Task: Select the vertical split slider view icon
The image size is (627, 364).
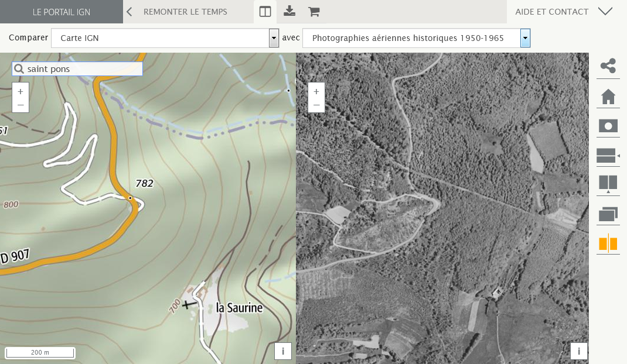Action: pyautogui.click(x=608, y=185)
